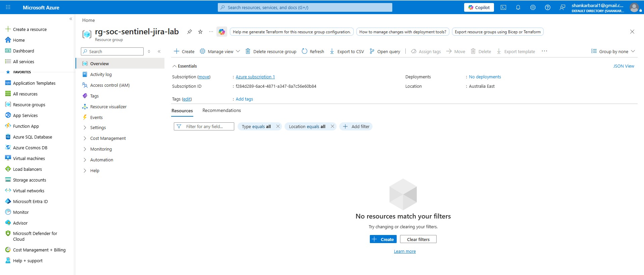Screen dimensions: 644x275
Task: Collapse the resource menu pane
Action: pyautogui.click(x=159, y=51)
